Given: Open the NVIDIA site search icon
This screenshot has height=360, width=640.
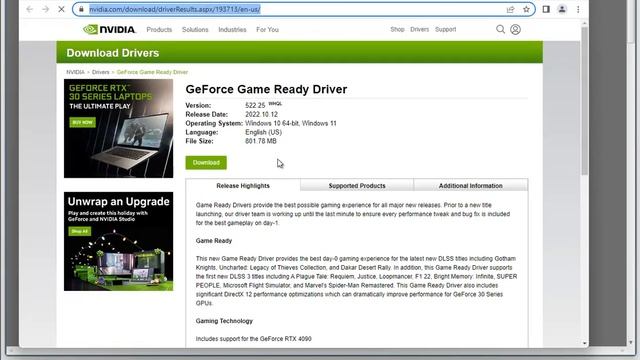Looking at the screenshot, I should 500,29.
